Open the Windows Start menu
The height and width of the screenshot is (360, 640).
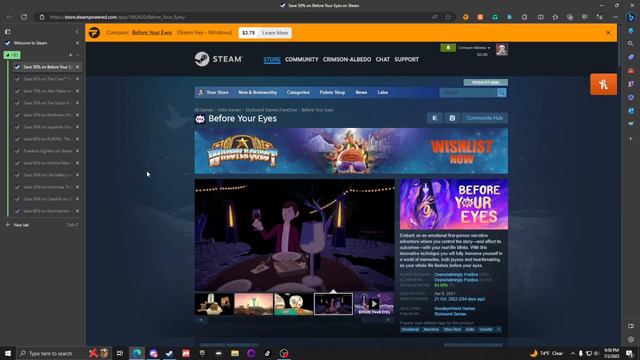point(8,353)
